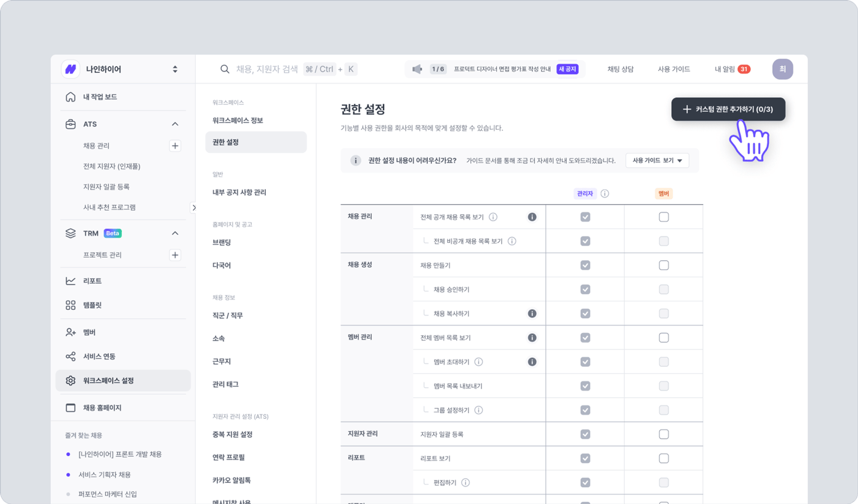Open 전체 지원자 (인재풀)
This screenshot has height=504, width=858.
pyautogui.click(x=112, y=166)
